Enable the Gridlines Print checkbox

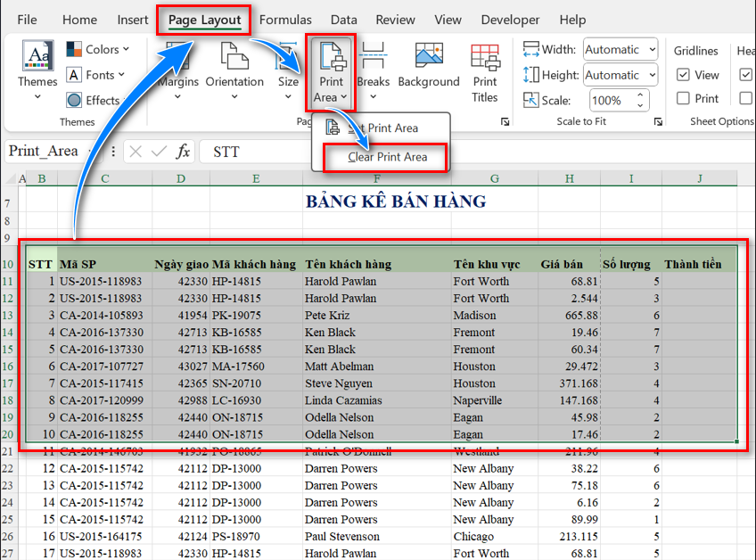[x=683, y=98]
